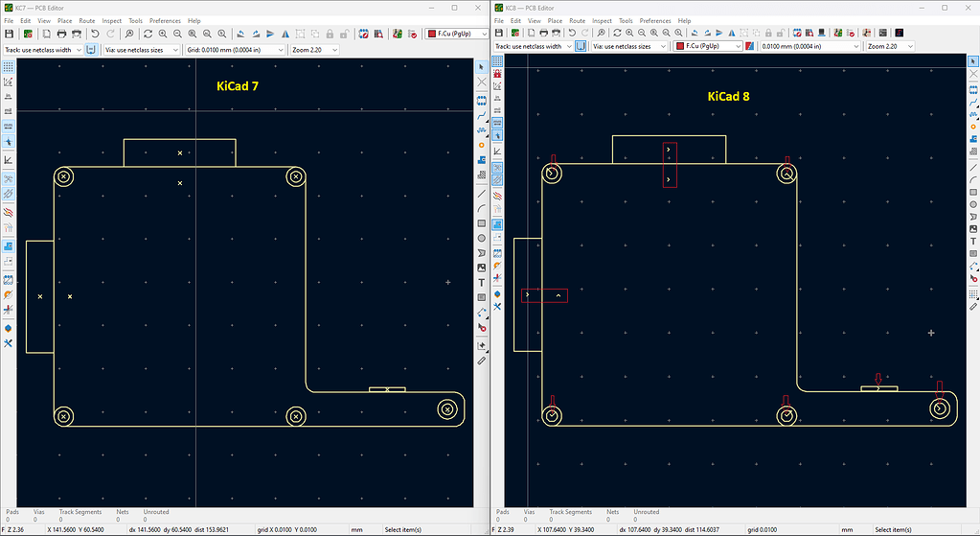Toggle grid display in KiCad 8 left toolbar

pos(497,60)
